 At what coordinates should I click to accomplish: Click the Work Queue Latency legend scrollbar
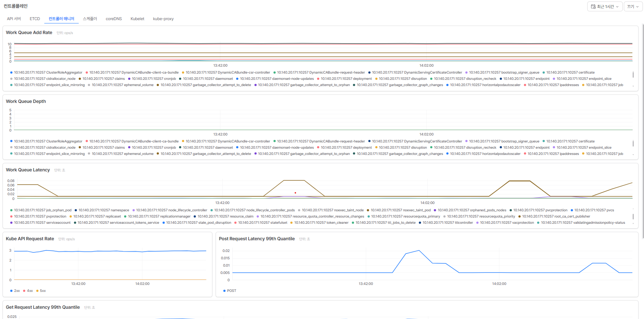633,216
